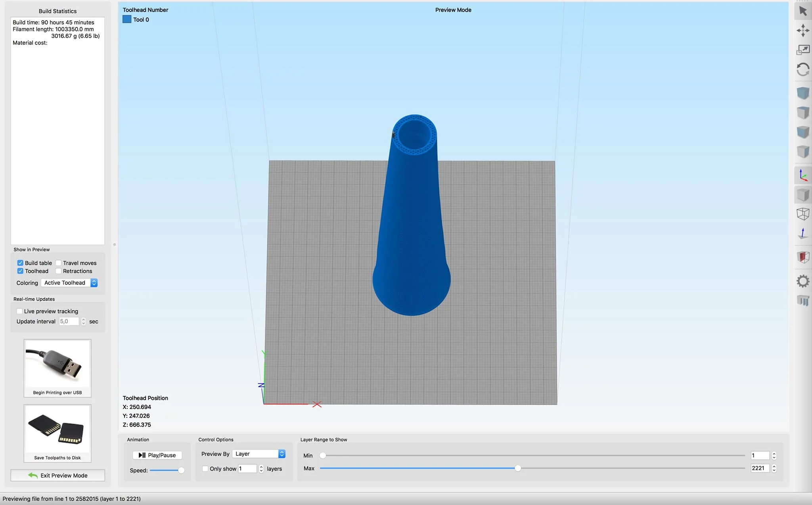Open the Coloring Active Toolhead dropdown
Viewport: 812px width, 505px height.
point(69,283)
